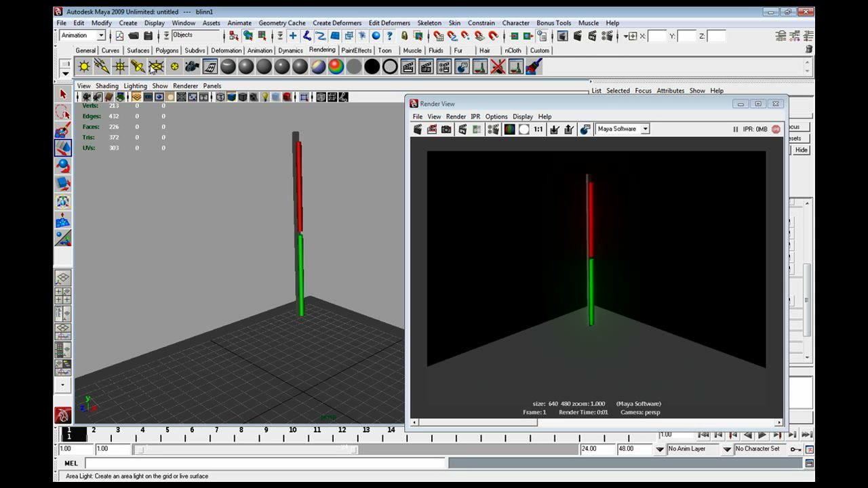Toggle real size 1:1 in Render View
Image resolution: width=868 pixels, height=488 pixels.
(538, 129)
